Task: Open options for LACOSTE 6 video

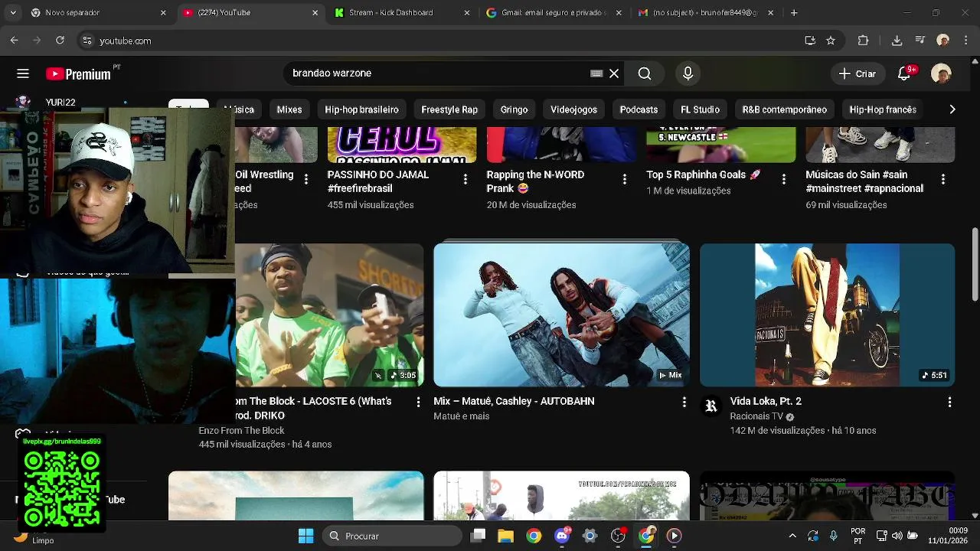Action: (x=418, y=402)
